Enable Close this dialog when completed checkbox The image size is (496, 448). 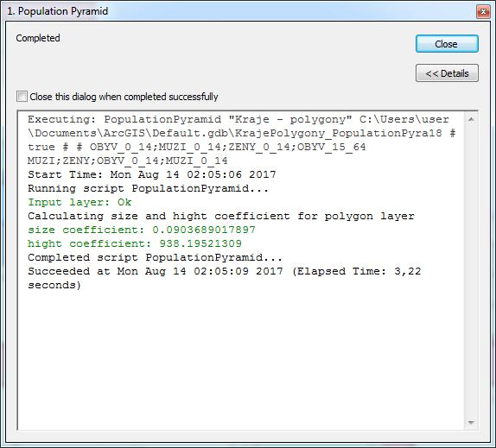tap(22, 97)
